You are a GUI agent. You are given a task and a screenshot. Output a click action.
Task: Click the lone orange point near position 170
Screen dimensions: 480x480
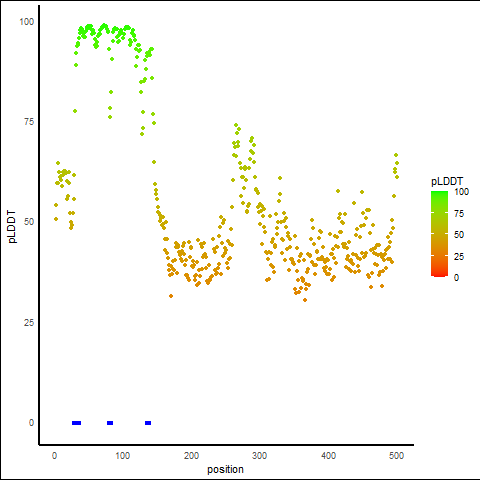pos(171,296)
